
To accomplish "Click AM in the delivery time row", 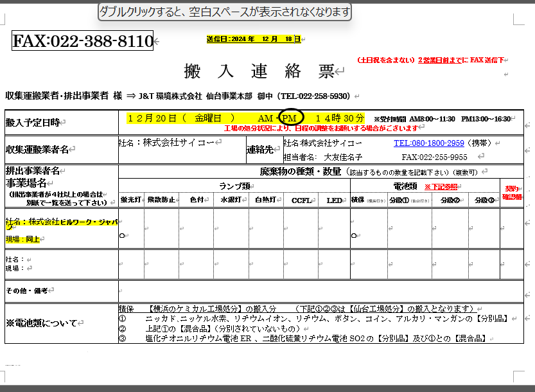I will 265,118.
